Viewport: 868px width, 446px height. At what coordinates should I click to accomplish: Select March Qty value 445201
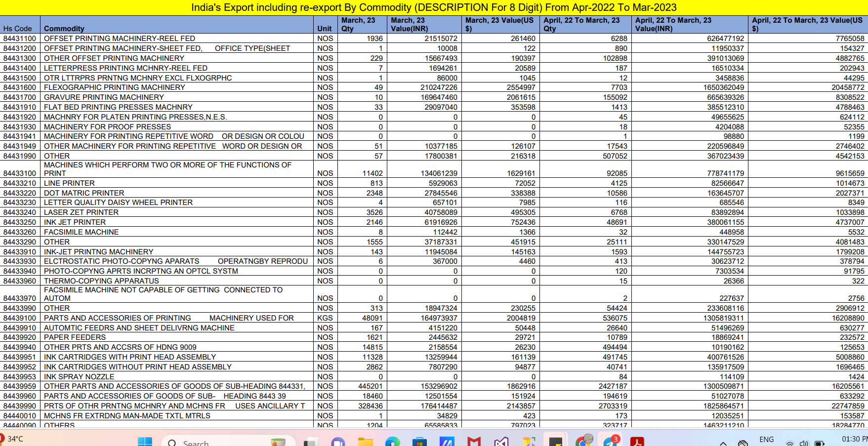(x=362, y=386)
